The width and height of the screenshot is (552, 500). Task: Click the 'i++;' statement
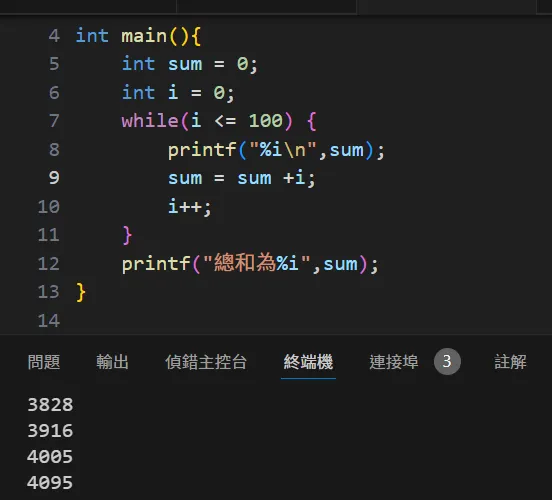pyautogui.click(x=189, y=207)
